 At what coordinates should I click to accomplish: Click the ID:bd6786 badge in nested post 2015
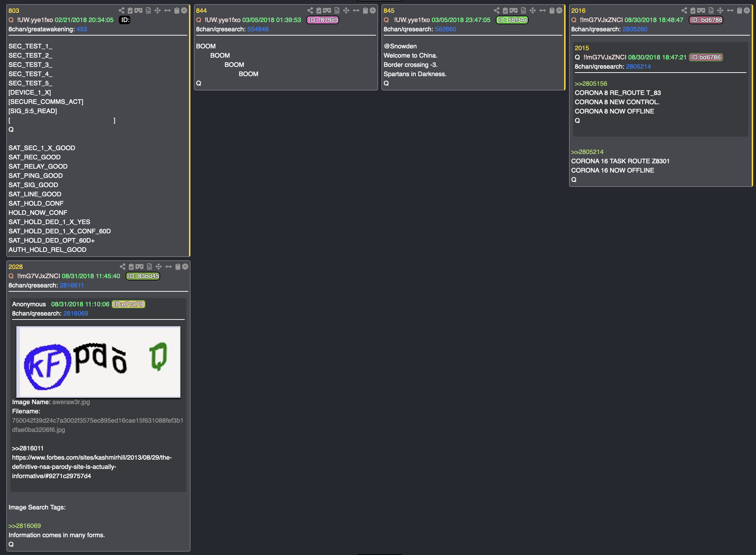coord(706,57)
